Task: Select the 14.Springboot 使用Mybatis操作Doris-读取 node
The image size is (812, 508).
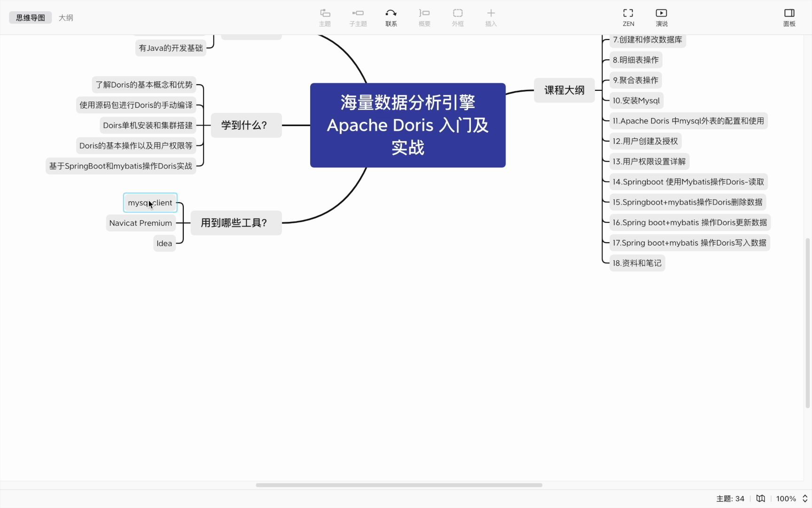Action: [x=688, y=182]
